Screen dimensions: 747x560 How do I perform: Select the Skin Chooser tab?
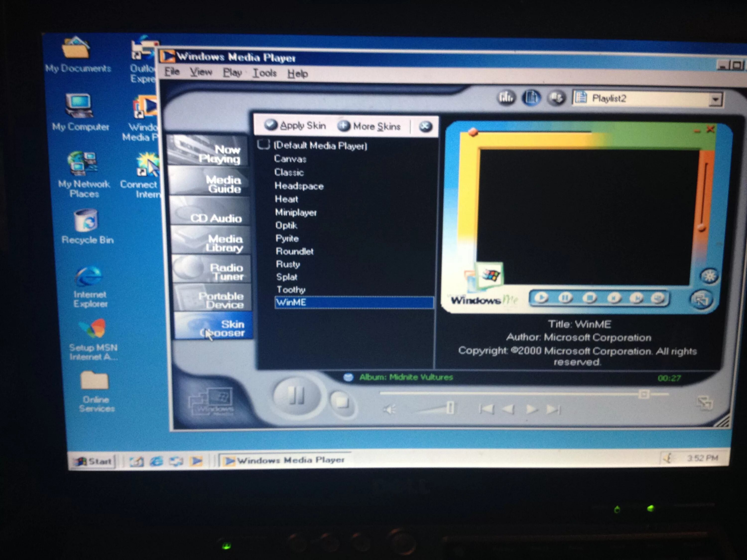pos(214,326)
